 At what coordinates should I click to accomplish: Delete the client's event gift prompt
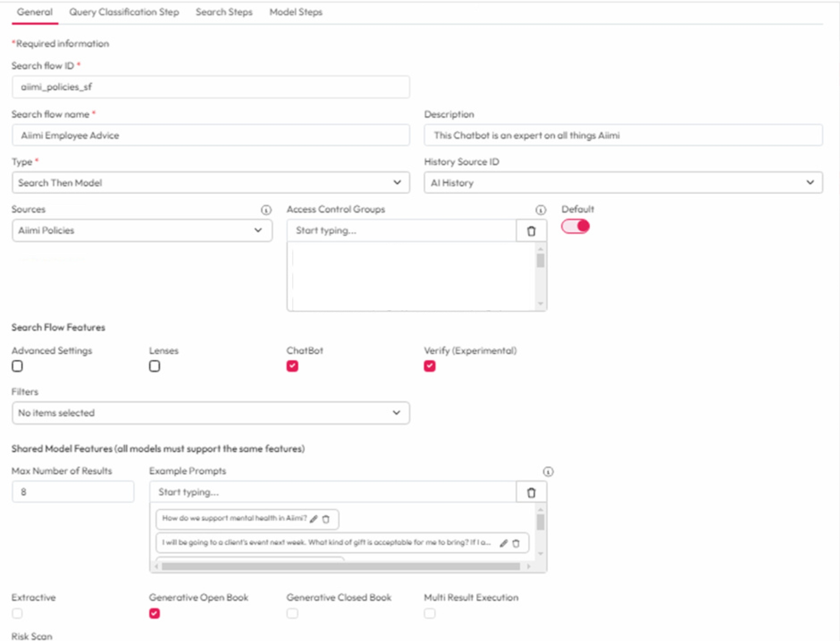[x=516, y=543]
